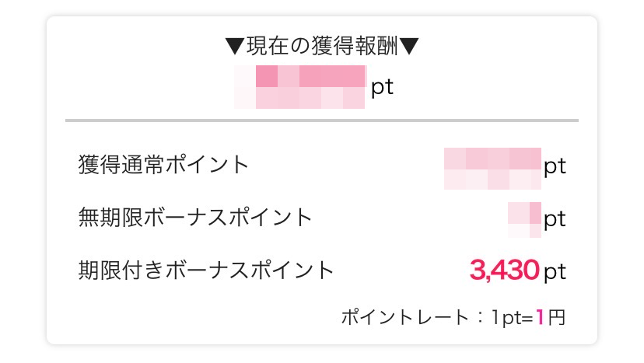Click the pt unit in the 無期限ボーナスポイント row
This screenshot has height=363, width=644.
555,220
